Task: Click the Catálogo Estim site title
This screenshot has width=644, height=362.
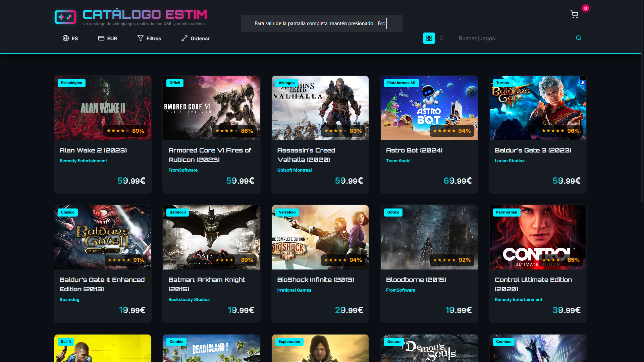Action: coord(145,14)
